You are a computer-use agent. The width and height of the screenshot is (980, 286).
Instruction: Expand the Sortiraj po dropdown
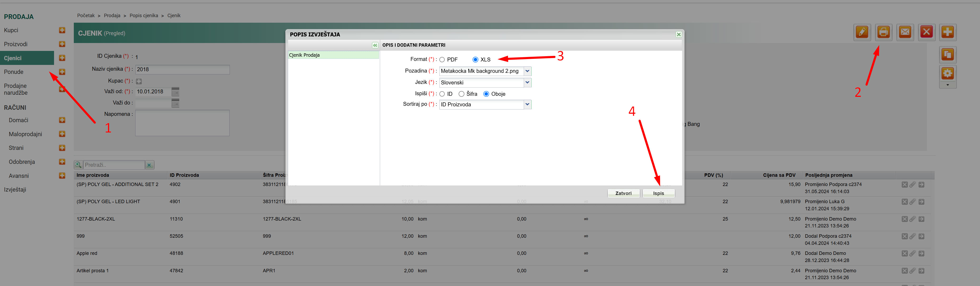coord(527,104)
